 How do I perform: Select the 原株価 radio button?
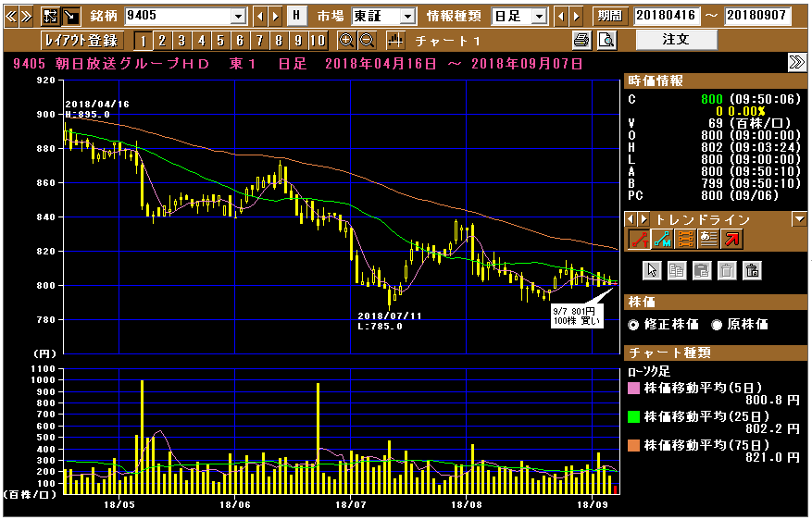coord(717,325)
